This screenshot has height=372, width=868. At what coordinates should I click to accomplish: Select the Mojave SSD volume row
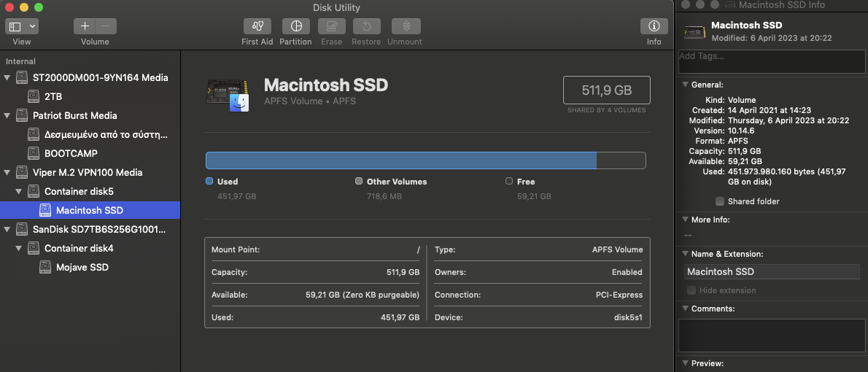pos(90,267)
